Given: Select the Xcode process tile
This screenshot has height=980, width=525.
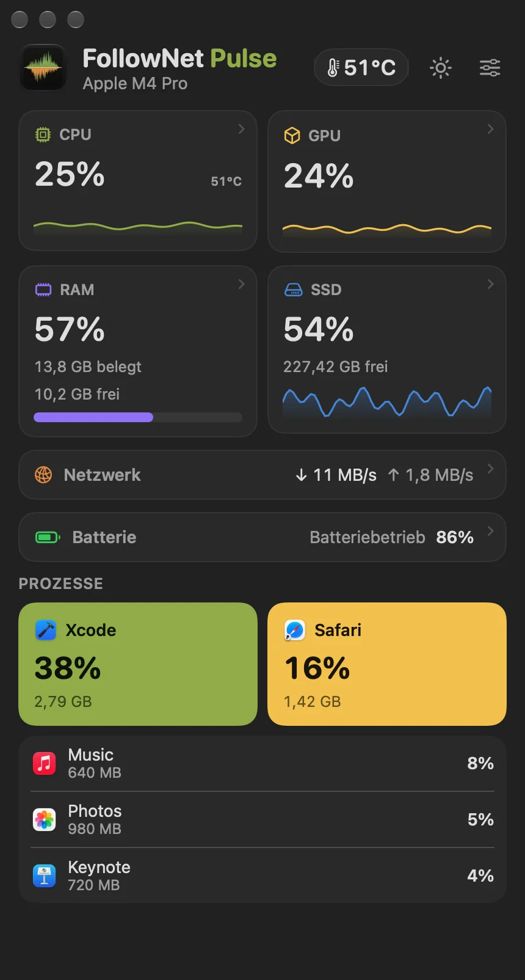Looking at the screenshot, I should 138,664.
